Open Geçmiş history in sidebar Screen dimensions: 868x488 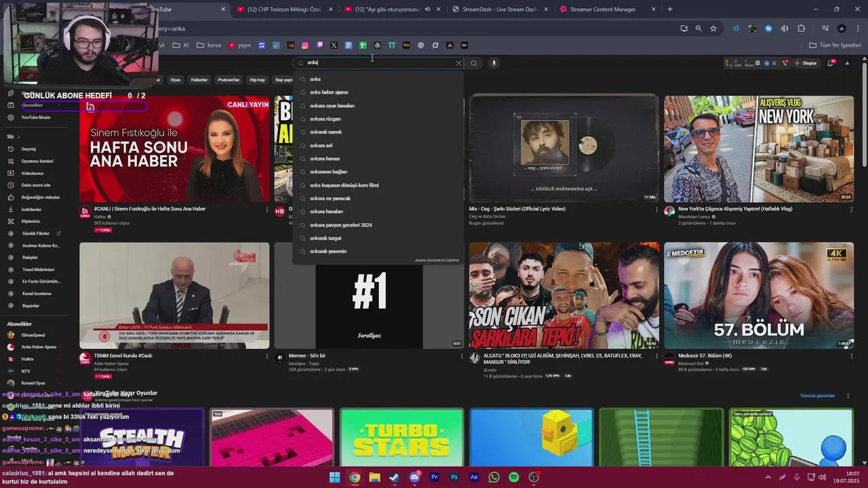click(x=28, y=149)
